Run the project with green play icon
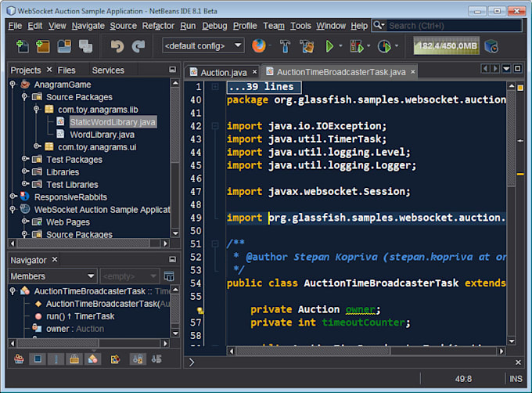Image resolution: width=532 pixels, height=393 pixels. [330, 46]
